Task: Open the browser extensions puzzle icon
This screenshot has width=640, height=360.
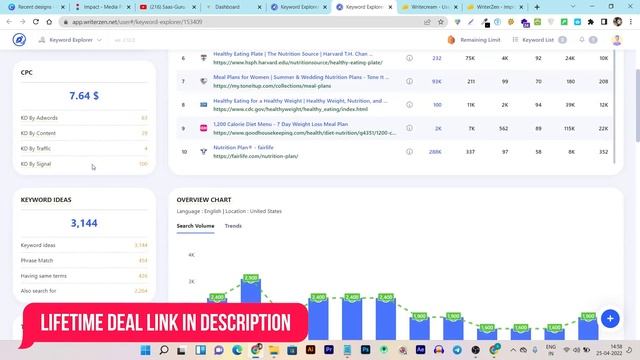Action: click(591, 22)
